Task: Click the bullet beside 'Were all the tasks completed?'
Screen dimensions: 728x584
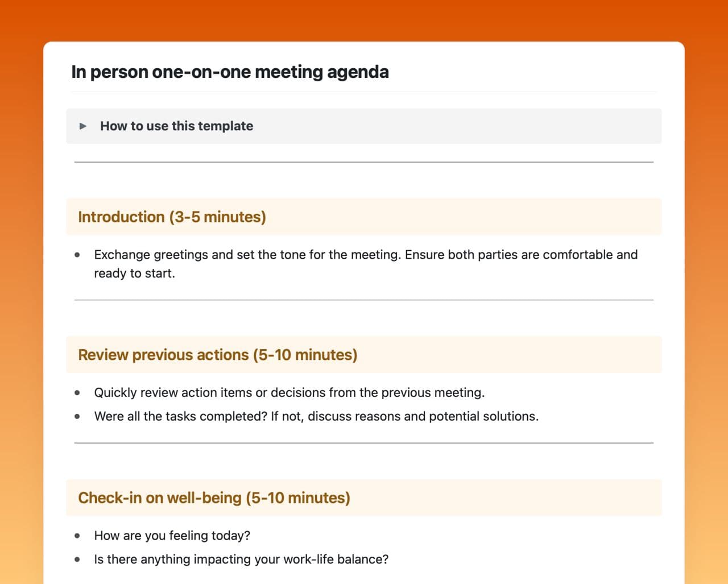Action: click(x=77, y=416)
